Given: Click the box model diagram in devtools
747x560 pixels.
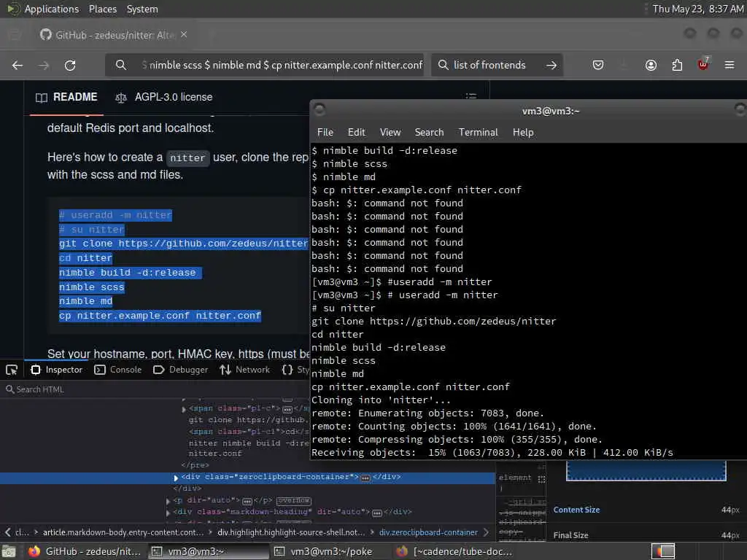Looking at the screenshot, I should point(646,471).
